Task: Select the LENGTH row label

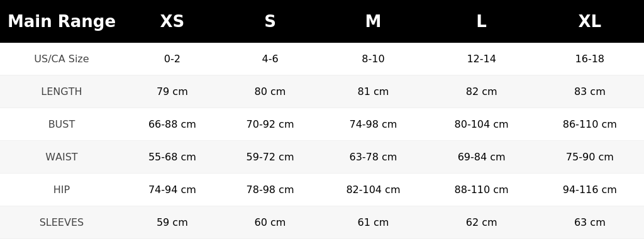Action: coord(62,92)
